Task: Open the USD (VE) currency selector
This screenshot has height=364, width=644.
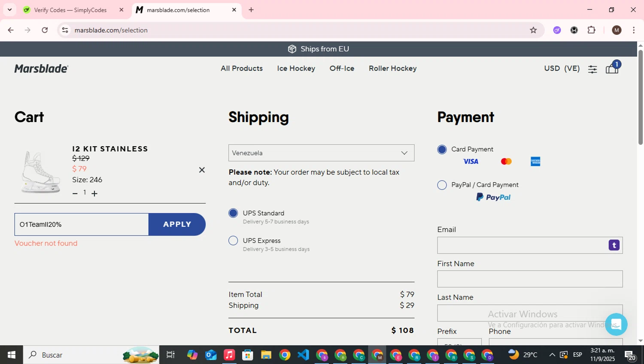Action: 562,68
